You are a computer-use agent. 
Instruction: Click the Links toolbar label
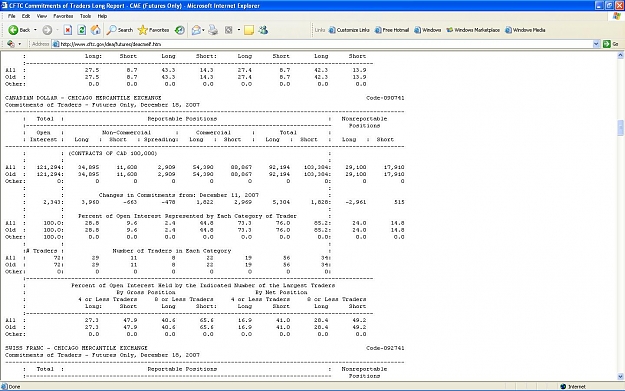pos(320,30)
